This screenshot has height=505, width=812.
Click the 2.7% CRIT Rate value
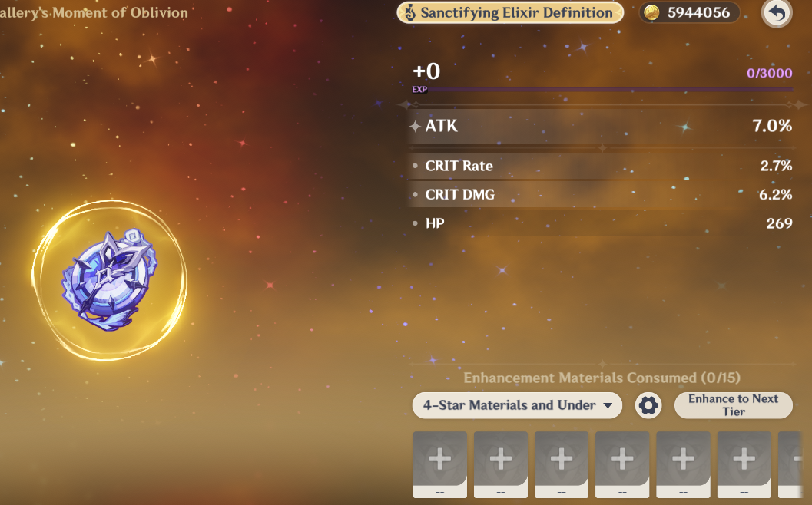pyautogui.click(x=776, y=166)
